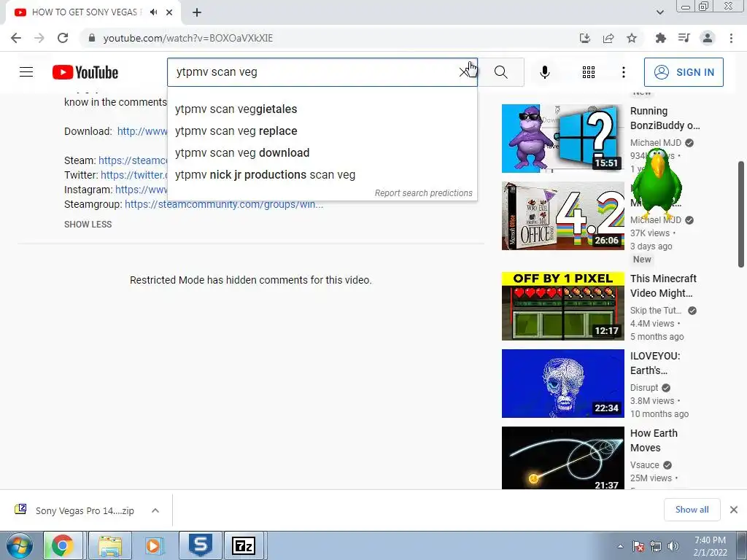
Task: View site info via the padlock icon
Action: (x=92, y=38)
